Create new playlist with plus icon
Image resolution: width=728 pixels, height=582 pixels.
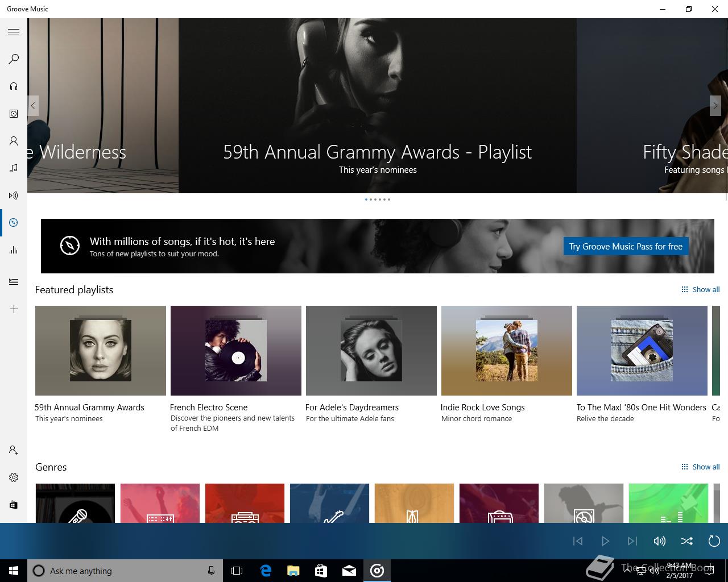coord(14,309)
